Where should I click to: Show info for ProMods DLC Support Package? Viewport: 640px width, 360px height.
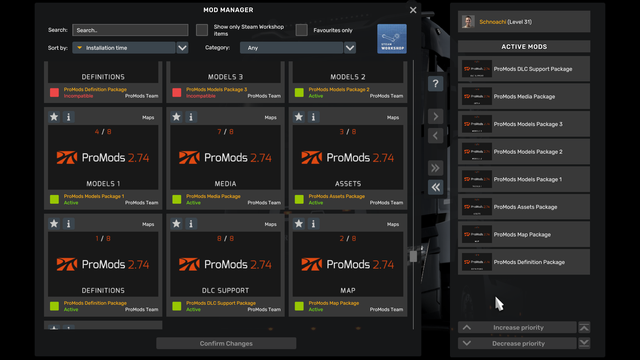click(191, 224)
